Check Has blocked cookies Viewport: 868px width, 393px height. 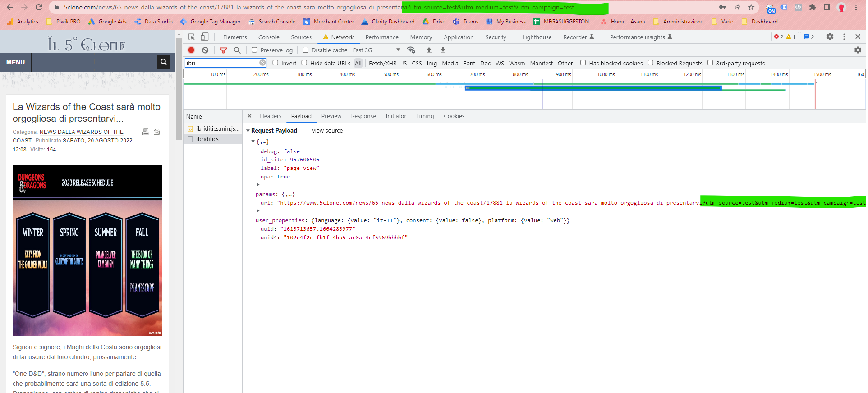pos(583,63)
